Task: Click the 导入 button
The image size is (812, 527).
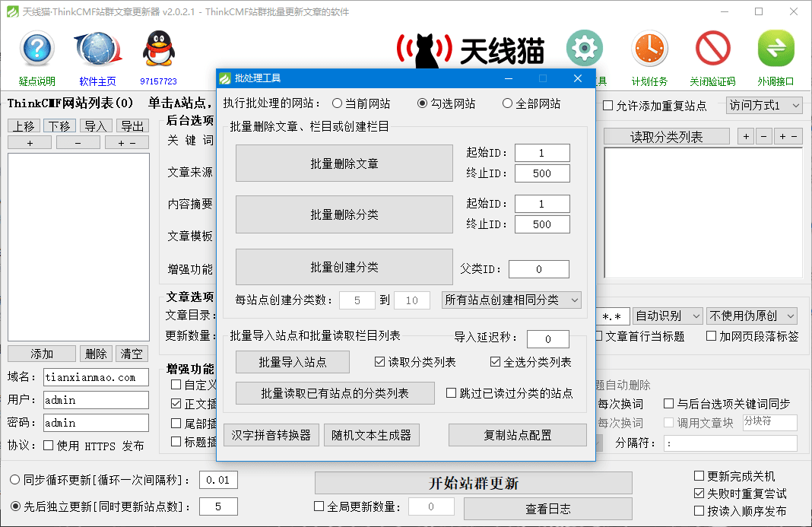Action: pyautogui.click(x=96, y=126)
